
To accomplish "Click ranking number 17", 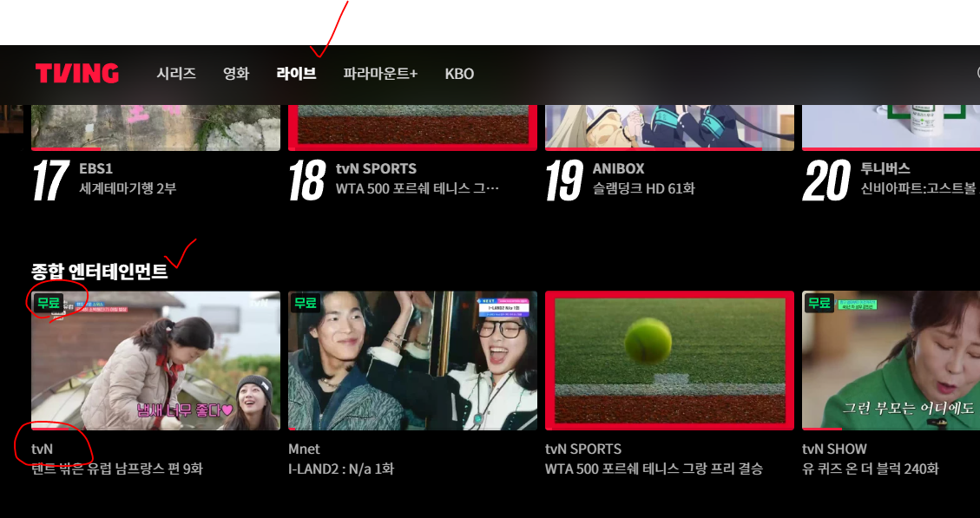I will click(x=50, y=180).
